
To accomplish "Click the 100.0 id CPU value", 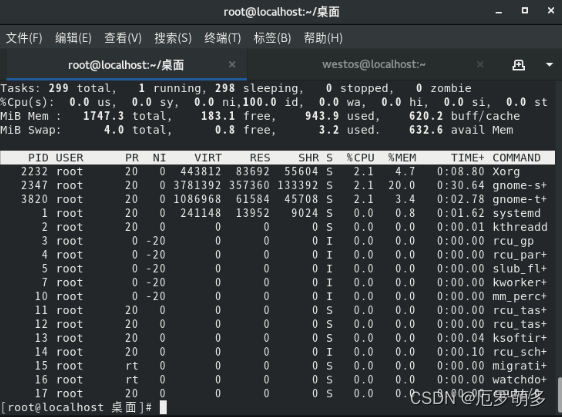I will [x=259, y=102].
